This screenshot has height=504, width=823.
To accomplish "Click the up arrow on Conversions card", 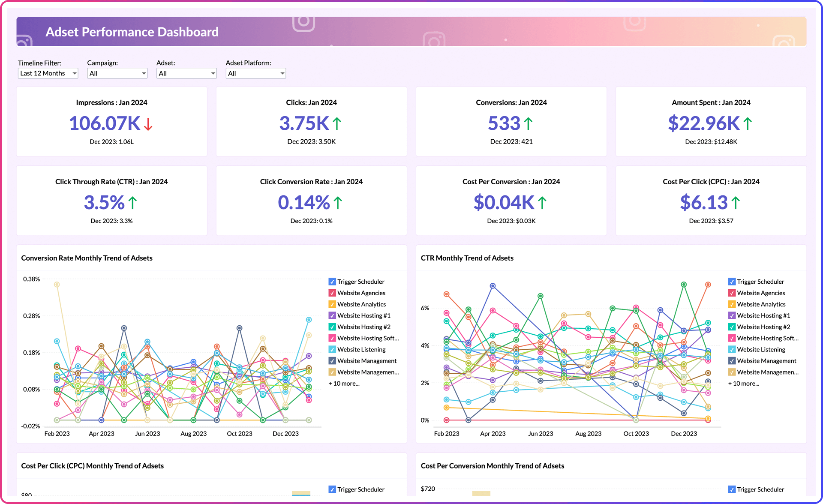I will click(529, 123).
